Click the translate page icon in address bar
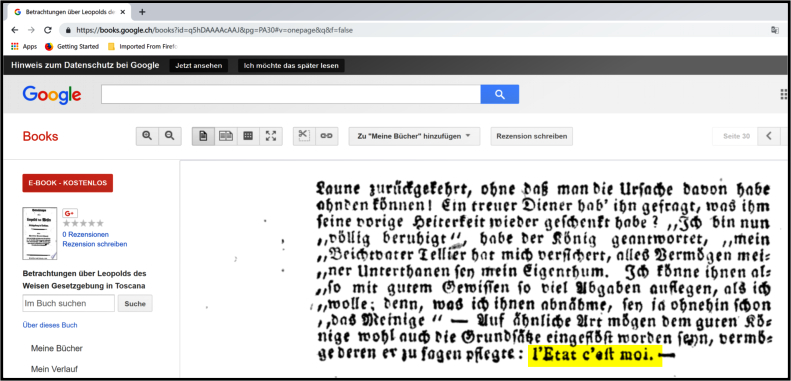This screenshot has width=791, height=381. point(774,30)
